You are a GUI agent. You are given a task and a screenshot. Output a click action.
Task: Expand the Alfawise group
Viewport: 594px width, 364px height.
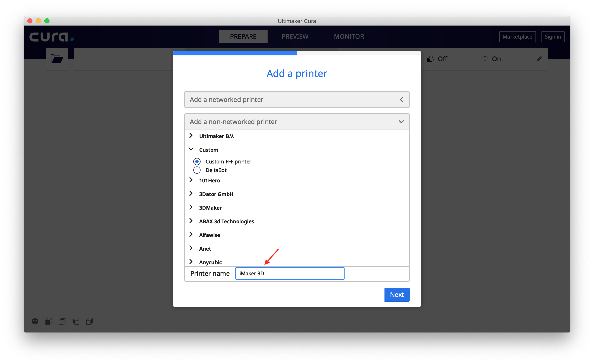pyautogui.click(x=191, y=235)
